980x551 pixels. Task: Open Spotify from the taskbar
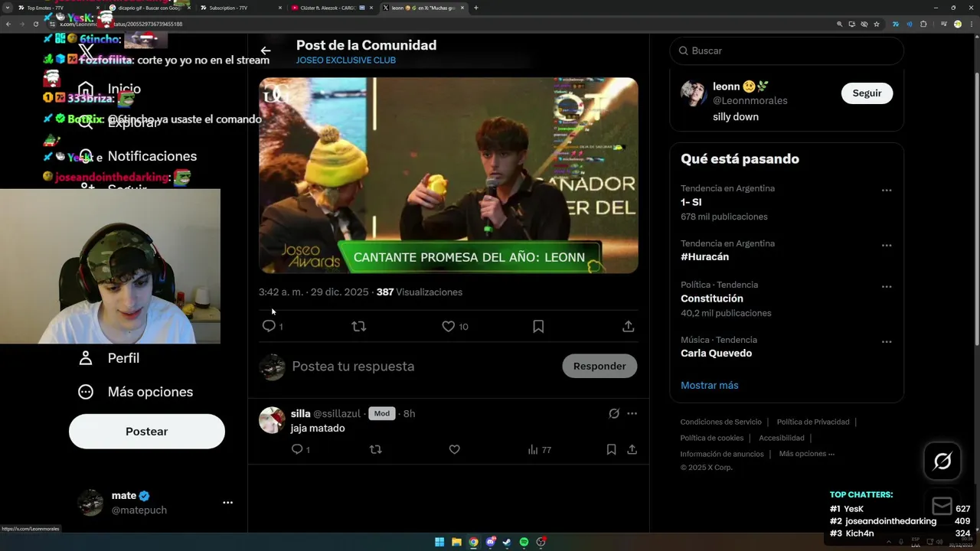524,542
